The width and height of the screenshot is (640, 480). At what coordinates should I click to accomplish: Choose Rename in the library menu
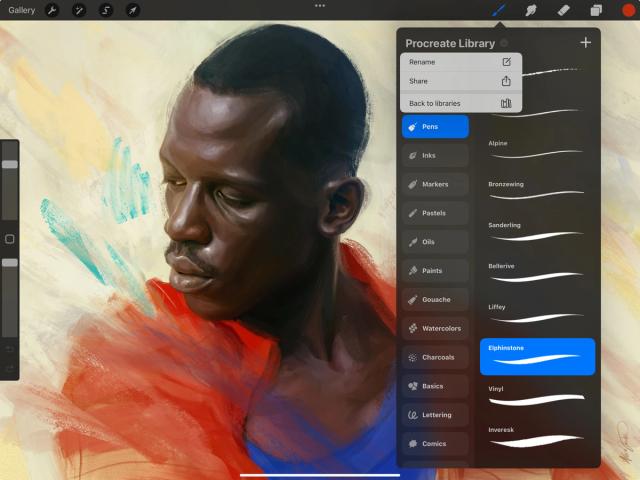tap(460, 62)
